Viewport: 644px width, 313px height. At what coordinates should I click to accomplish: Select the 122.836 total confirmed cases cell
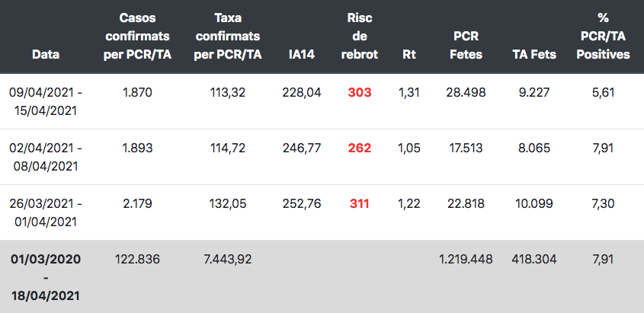[137, 259]
